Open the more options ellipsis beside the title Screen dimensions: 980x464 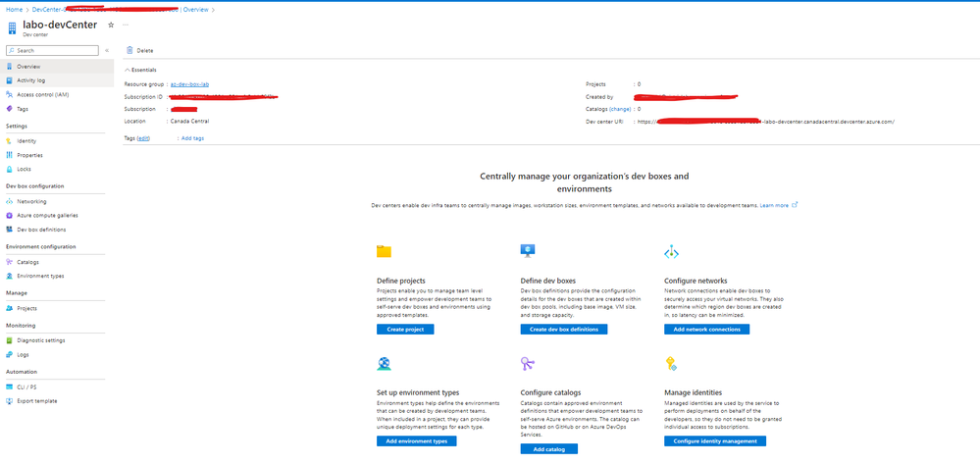[126, 25]
